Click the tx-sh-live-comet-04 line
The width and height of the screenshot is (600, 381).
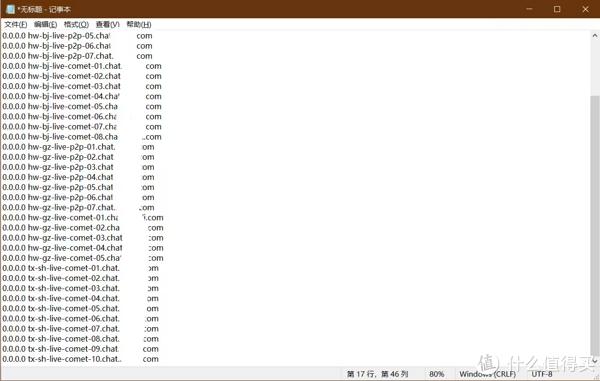80,298
